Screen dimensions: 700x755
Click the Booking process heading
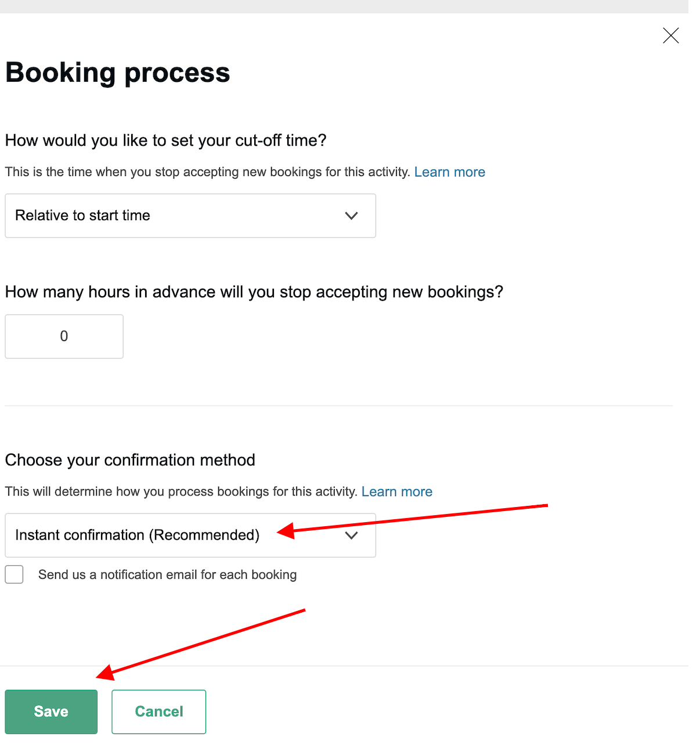pyautogui.click(x=118, y=73)
